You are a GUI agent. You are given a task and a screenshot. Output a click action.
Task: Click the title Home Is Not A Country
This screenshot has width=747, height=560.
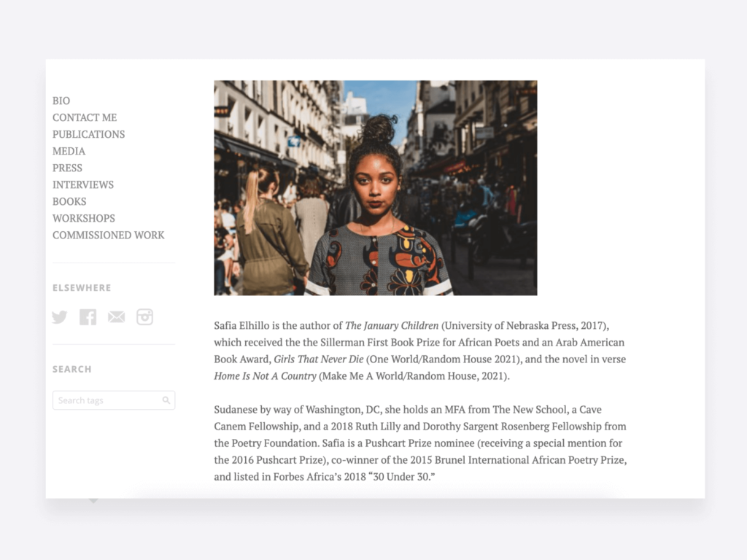265,376
